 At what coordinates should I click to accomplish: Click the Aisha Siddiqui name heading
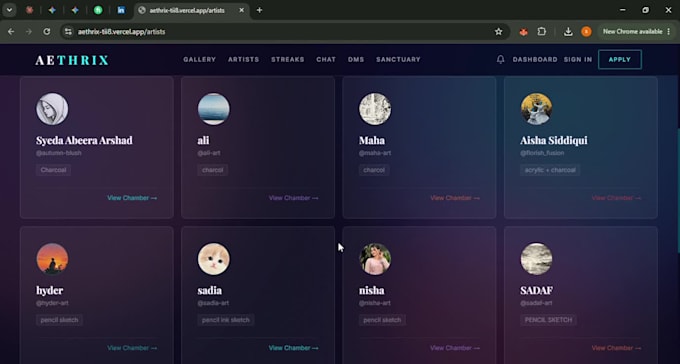pyautogui.click(x=554, y=140)
